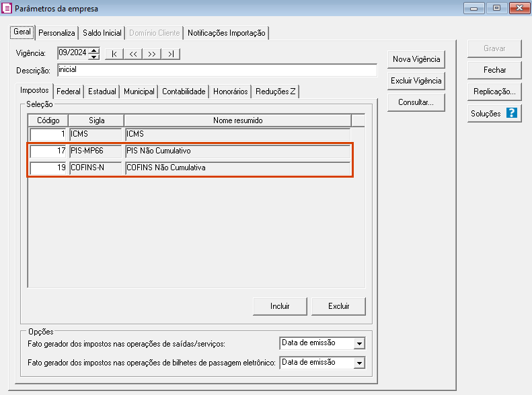Open the Saldo Inicial tab
The width and height of the screenshot is (532, 395).
[x=102, y=33]
